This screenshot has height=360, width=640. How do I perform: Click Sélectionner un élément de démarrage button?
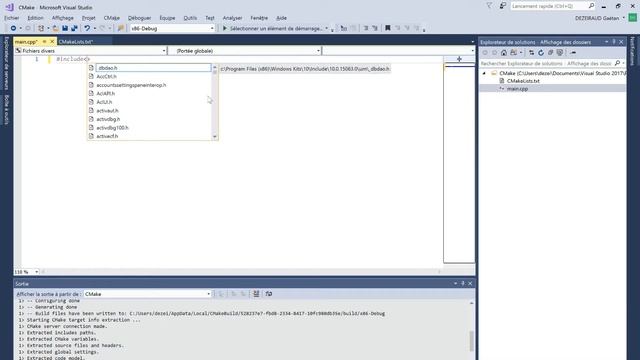(273, 29)
